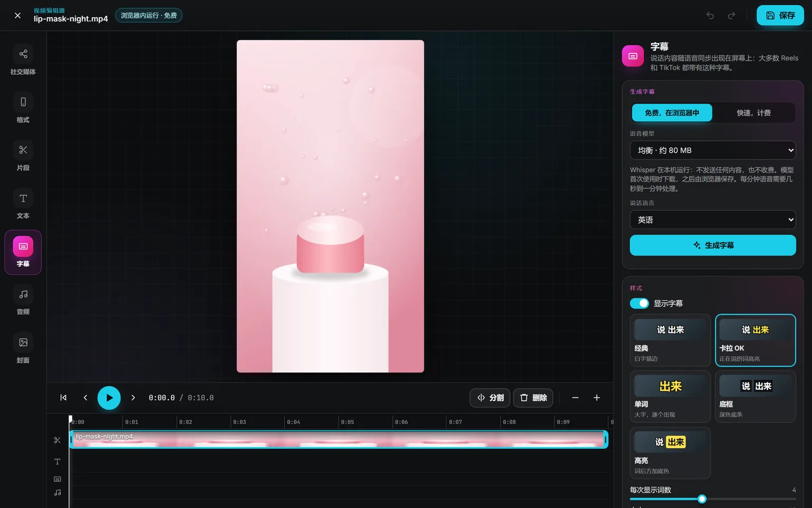Choose the 卡拉 OK caption style
The height and width of the screenshot is (508, 812).
[x=755, y=340]
